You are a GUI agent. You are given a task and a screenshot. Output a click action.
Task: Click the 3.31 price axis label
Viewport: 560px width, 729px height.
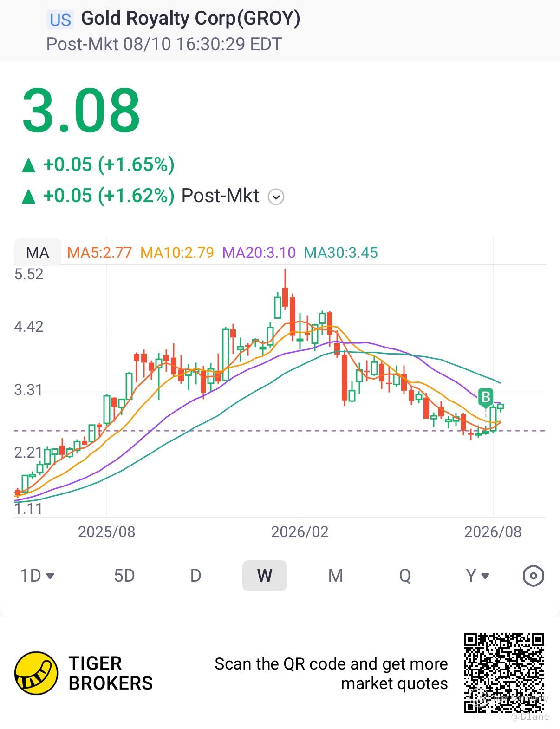pyautogui.click(x=28, y=389)
